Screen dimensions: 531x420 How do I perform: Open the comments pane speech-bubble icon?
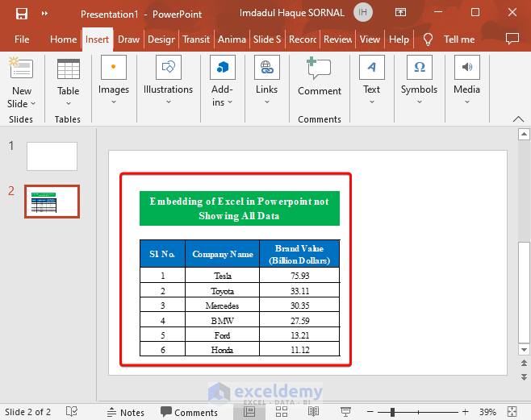tap(512, 39)
